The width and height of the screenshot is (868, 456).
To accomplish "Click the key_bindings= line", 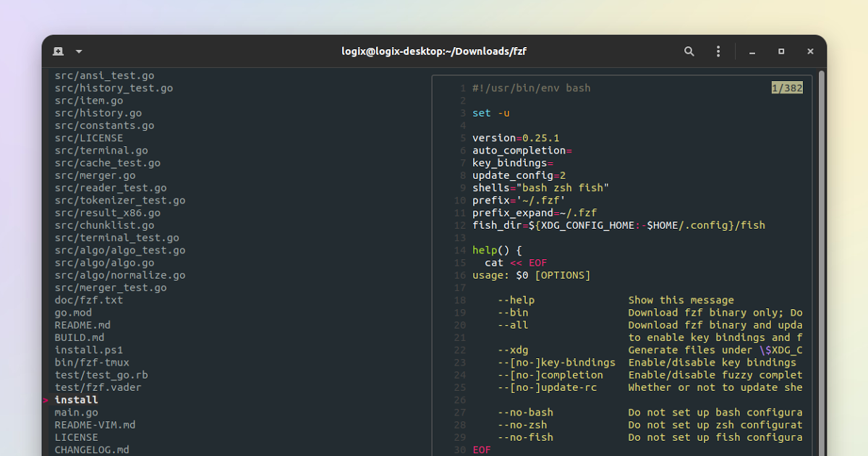I will pos(513,163).
